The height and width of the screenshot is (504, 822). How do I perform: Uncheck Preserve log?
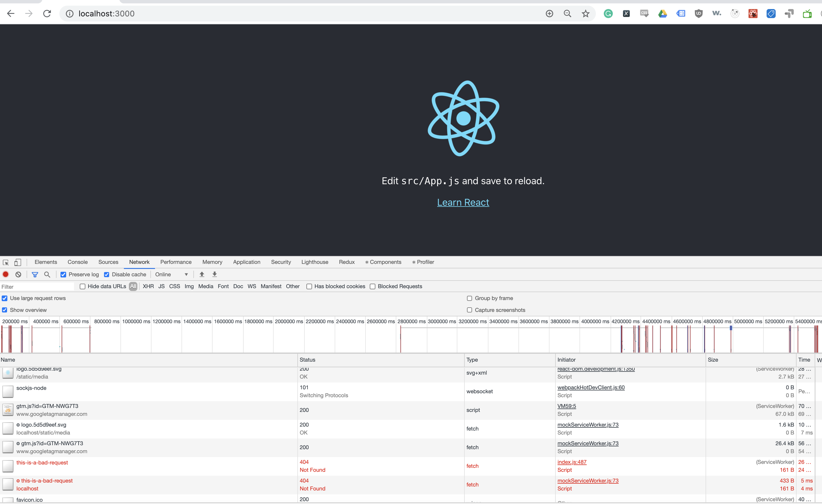(63, 275)
